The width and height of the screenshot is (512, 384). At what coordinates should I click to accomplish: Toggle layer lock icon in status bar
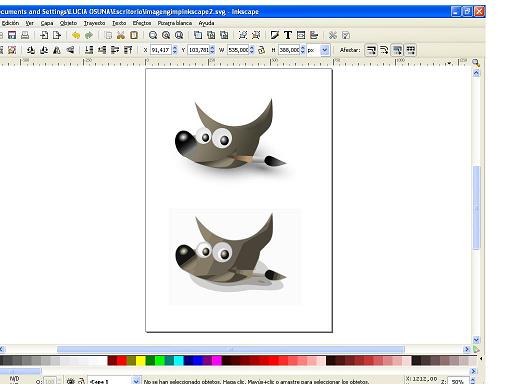[81, 381]
